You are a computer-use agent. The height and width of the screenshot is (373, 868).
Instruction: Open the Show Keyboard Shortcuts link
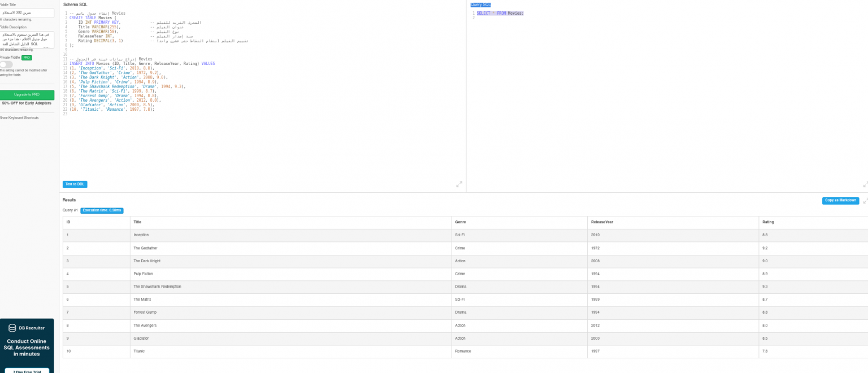[x=19, y=118]
